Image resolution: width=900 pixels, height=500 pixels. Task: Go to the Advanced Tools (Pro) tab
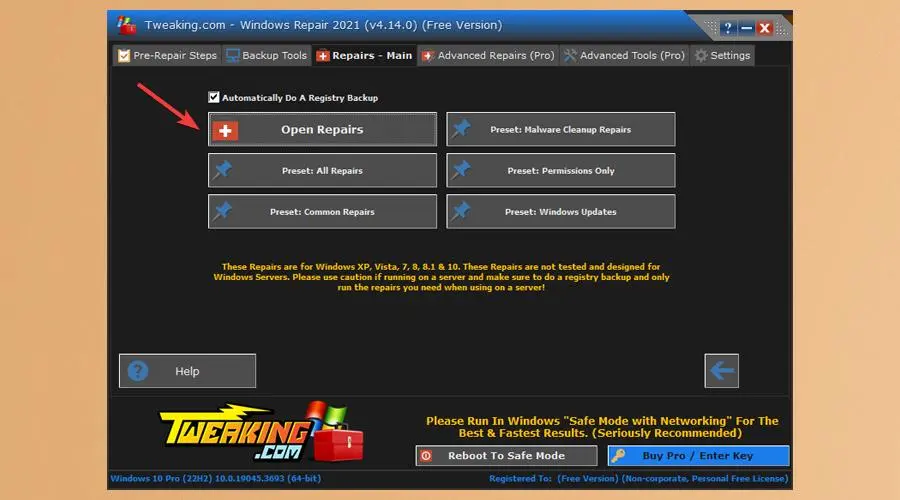tap(624, 56)
